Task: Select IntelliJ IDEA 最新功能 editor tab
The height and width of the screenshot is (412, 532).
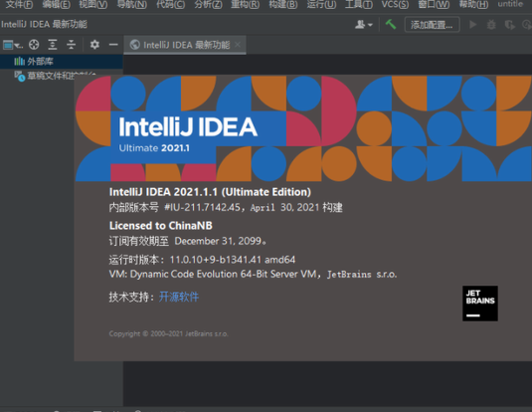Action: 185,45
